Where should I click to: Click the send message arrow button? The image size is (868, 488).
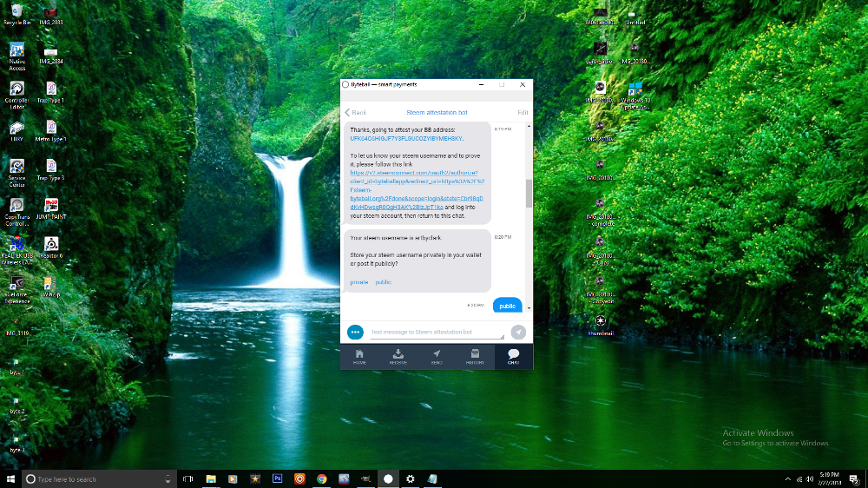(x=518, y=332)
